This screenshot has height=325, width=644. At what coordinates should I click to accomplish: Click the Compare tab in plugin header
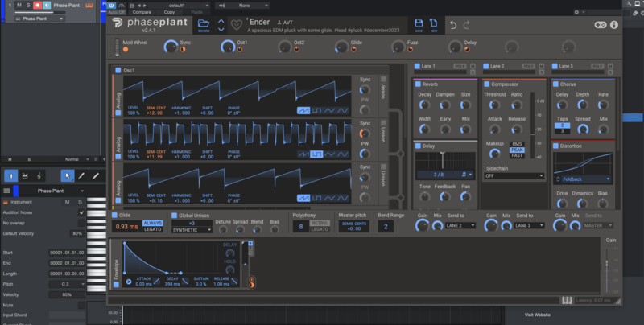pyautogui.click(x=141, y=12)
